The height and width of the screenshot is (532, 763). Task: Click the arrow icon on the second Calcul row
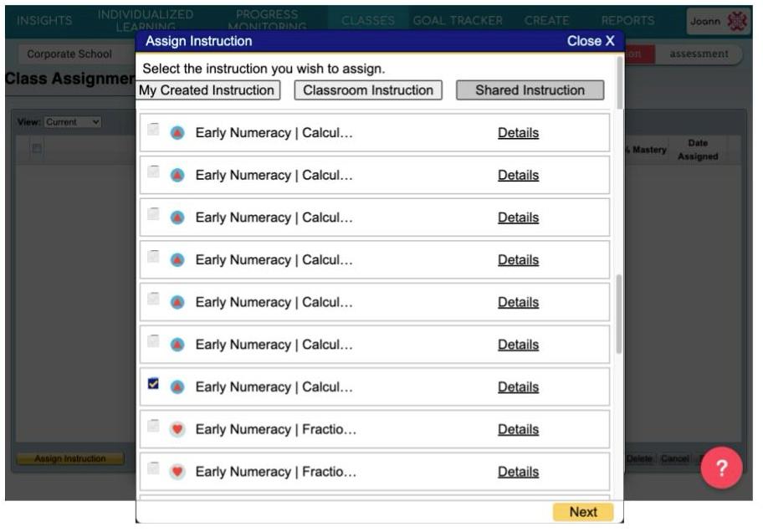176,174
